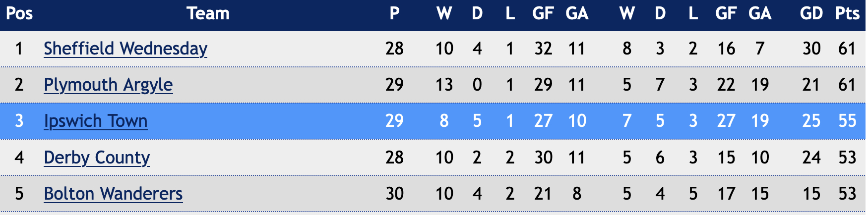The image size is (868, 215).
Task: Open the Derby County team link
Action: pos(97,158)
